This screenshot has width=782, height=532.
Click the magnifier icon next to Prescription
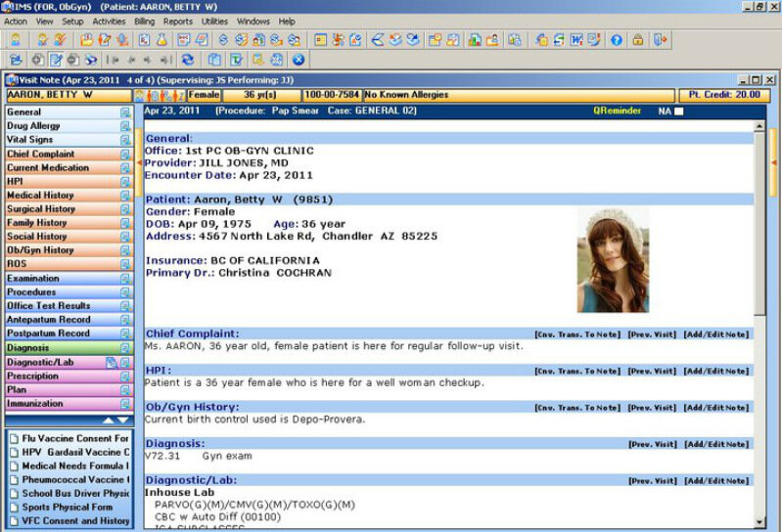pos(125,377)
